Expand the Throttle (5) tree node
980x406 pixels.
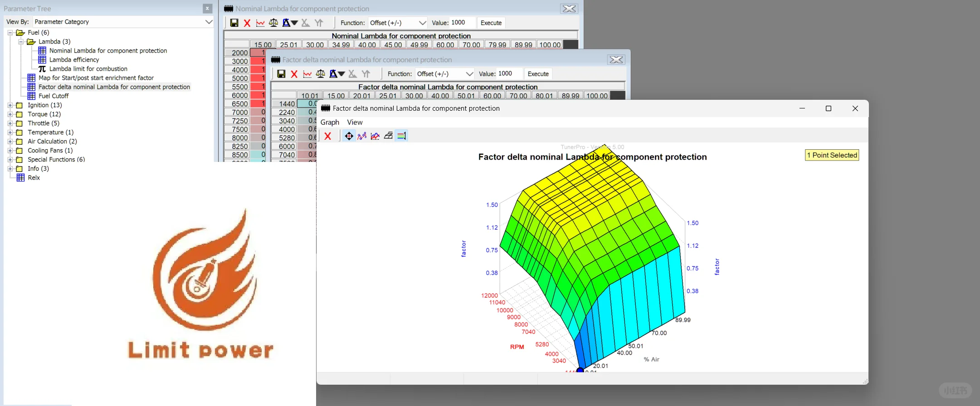point(10,123)
